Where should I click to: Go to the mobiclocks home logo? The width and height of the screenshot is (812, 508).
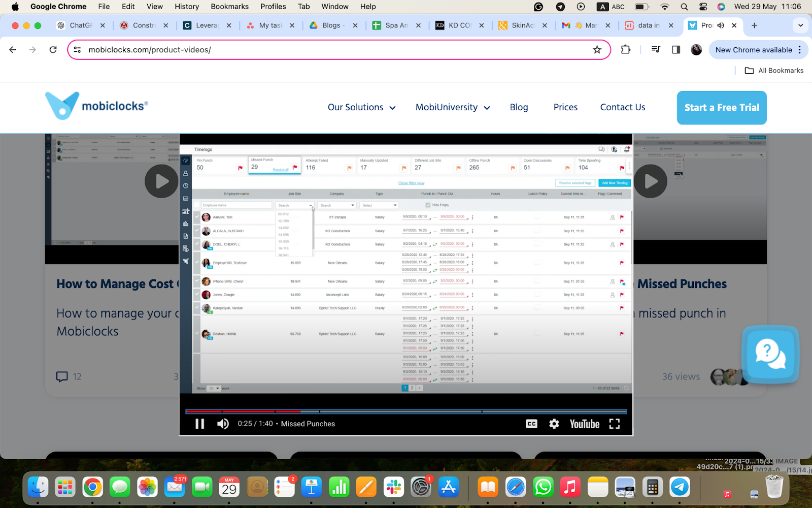pos(96,106)
